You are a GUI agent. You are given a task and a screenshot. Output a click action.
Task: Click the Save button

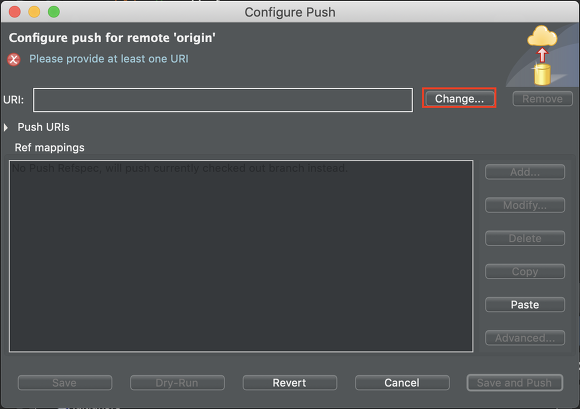tap(65, 383)
